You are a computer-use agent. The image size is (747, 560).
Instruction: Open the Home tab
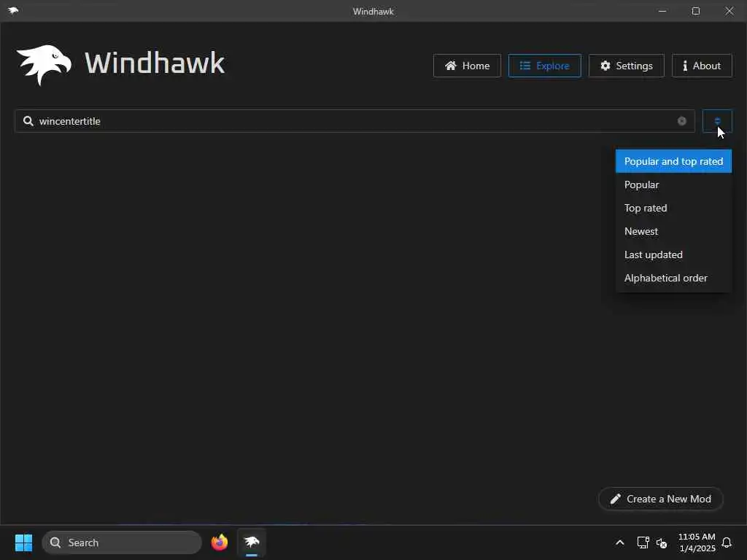click(x=467, y=66)
